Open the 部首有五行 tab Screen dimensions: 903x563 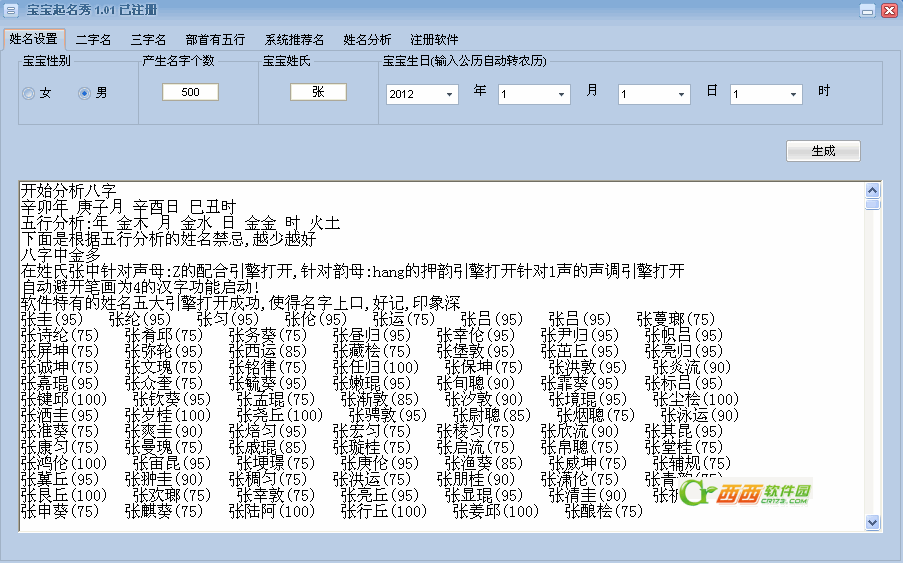214,40
